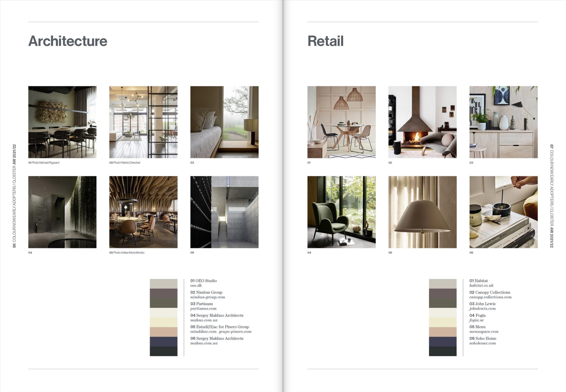Open the habitat.co.uk link
The image size is (566, 392).
pyautogui.click(x=481, y=286)
